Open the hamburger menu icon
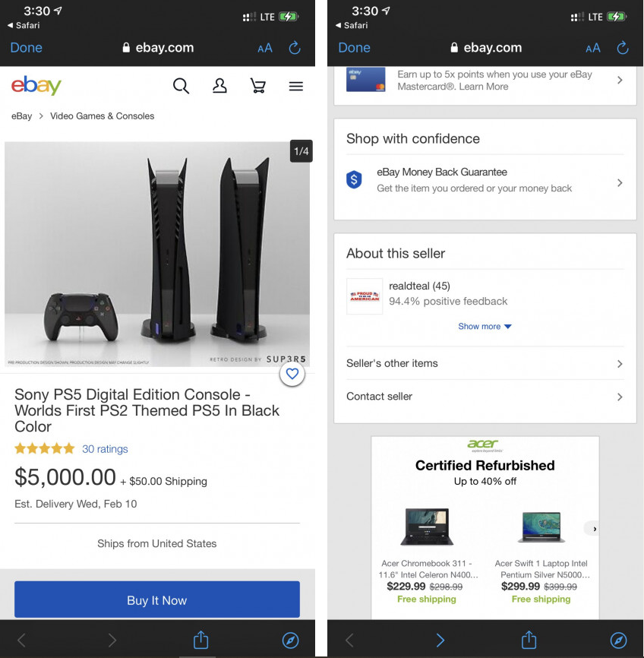Viewport: 644px width, 658px height. pos(295,87)
